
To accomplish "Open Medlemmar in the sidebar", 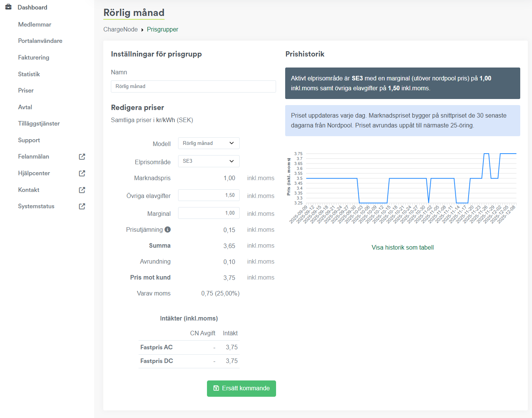I will [x=35, y=24].
